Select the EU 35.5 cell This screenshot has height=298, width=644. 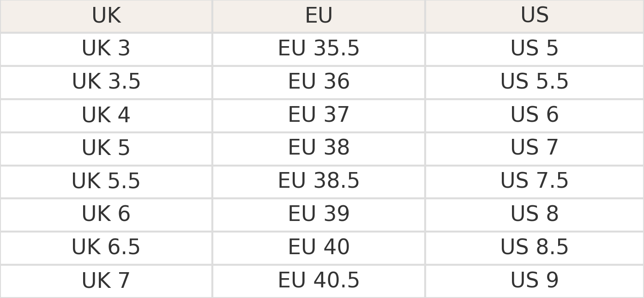click(319, 49)
